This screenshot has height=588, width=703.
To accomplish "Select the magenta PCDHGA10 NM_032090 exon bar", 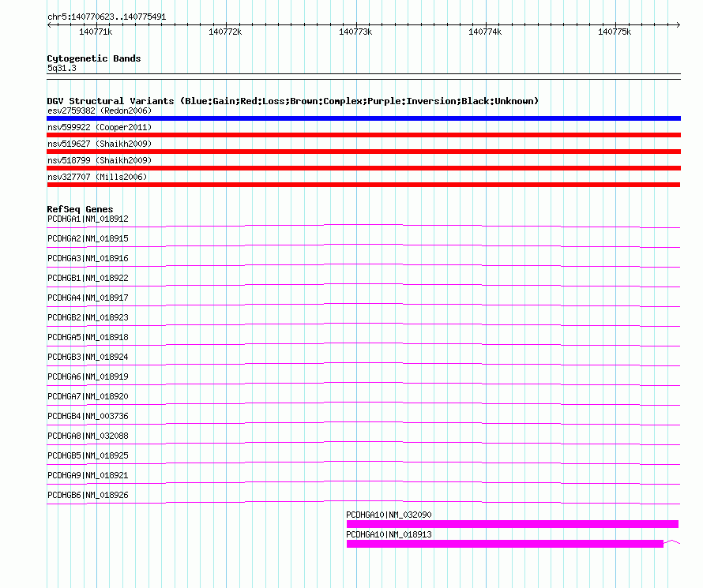I will point(513,524).
